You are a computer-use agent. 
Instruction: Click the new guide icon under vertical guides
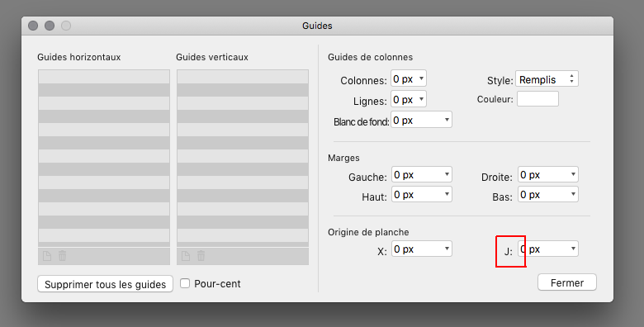186,256
